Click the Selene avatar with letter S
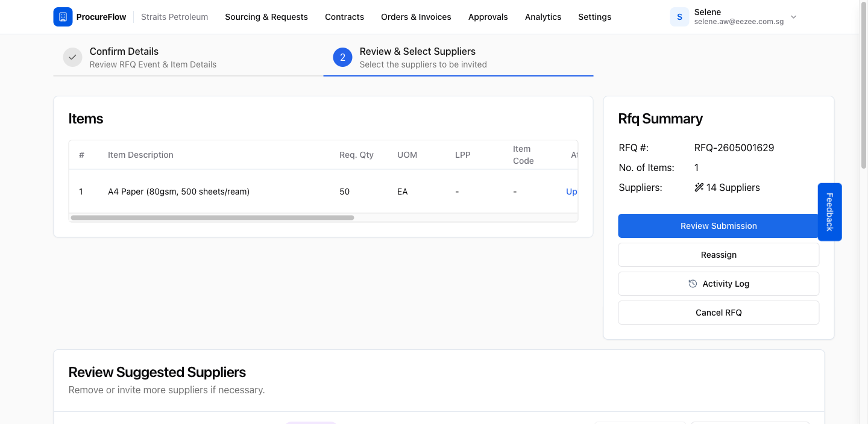Screen dimensions: 868x424 679,17
